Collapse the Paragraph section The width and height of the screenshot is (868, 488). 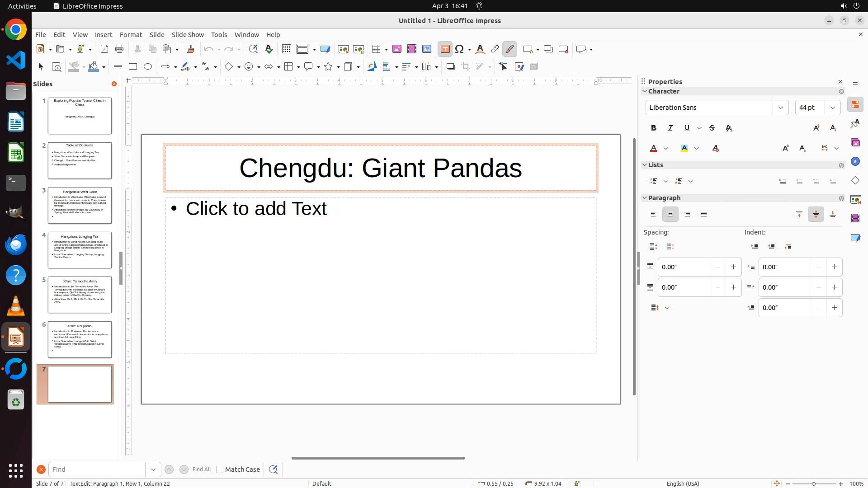pyautogui.click(x=645, y=198)
